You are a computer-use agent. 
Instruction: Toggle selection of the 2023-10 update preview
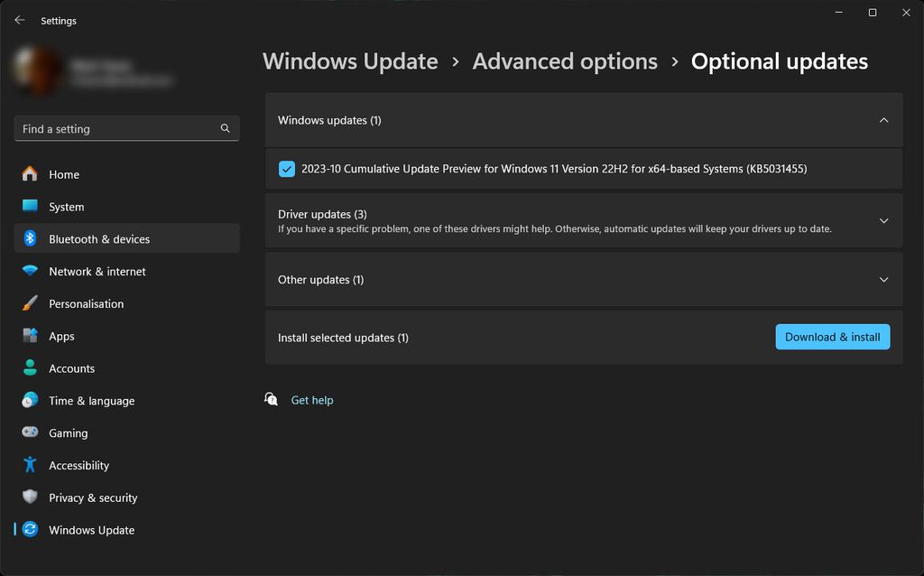pyautogui.click(x=287, y=169)
